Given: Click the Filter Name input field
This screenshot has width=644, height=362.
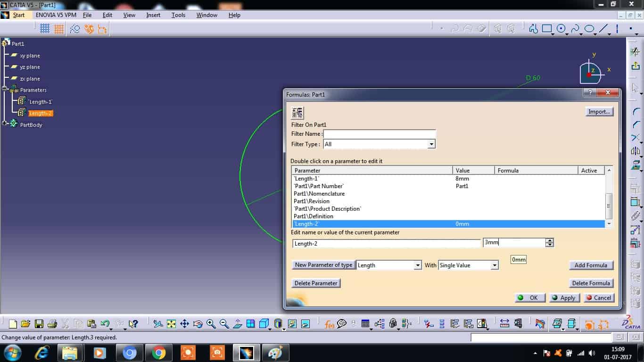Looking at the screenshot, I should point(380,134).
